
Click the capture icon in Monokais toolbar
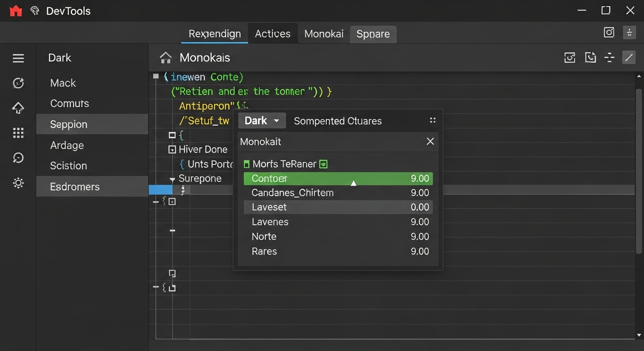coord(570,58)
